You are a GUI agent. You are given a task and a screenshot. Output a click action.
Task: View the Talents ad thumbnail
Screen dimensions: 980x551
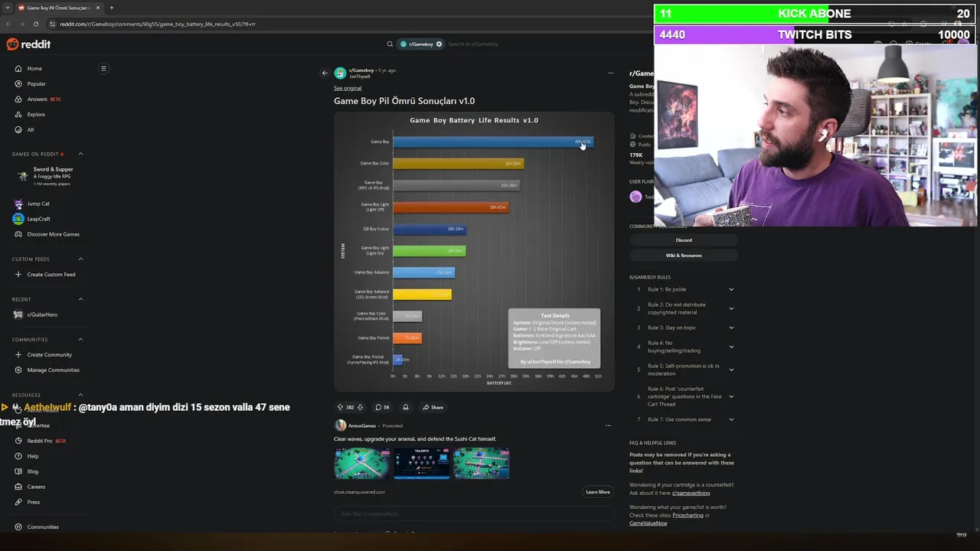click(422, 464)
